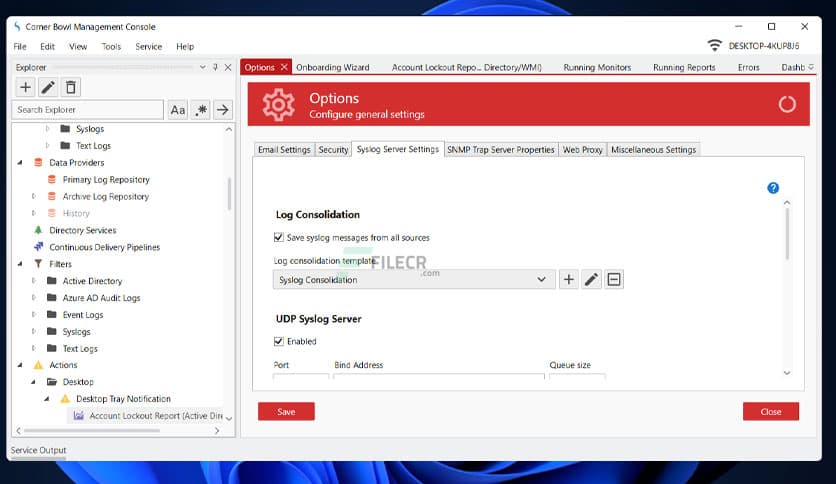Viewport: 836px width, 484px height.
Task: Click the Filters funnel icon
Action: [38, 264]
